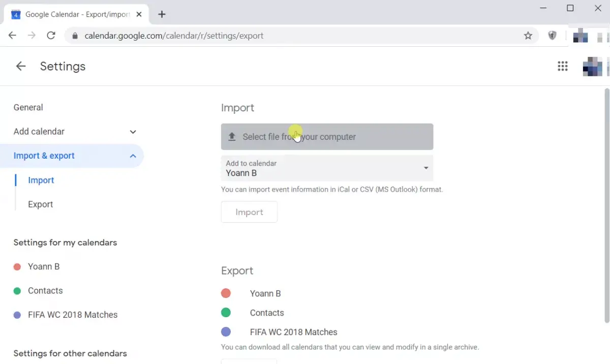Screen dimensions: 610x364
Task: Click the page vertical scrollbar
Action: (x=606, y=205)
